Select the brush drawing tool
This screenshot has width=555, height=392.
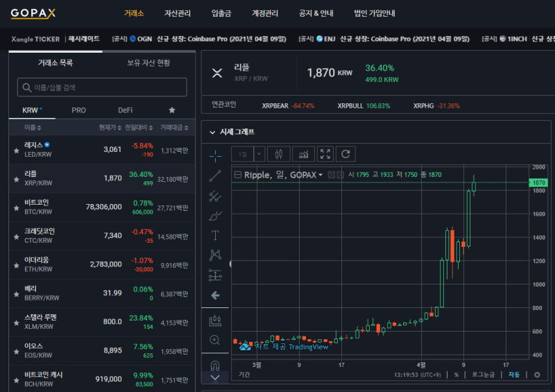[215, 216]
